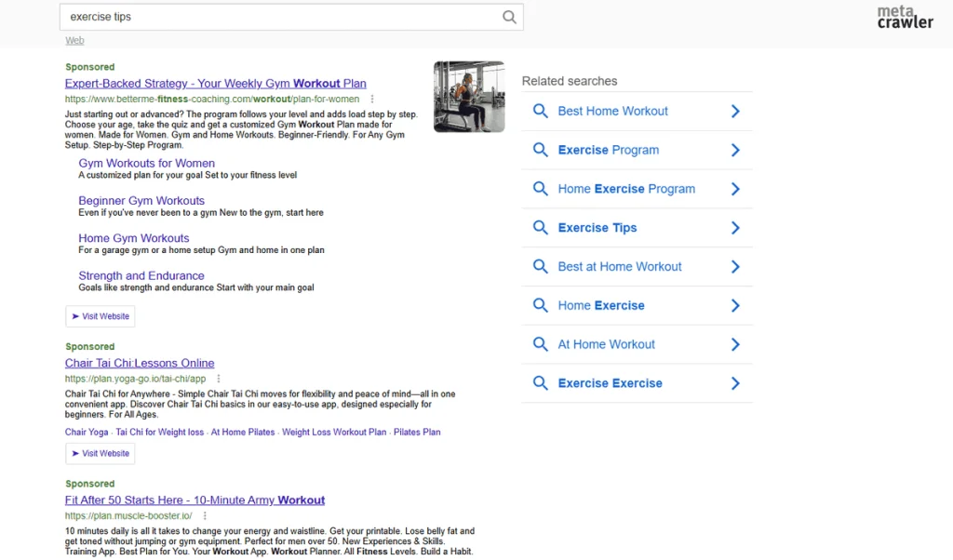
Task: Click magnifier icon beside Exercise Tips
Action: coord(541,228)
